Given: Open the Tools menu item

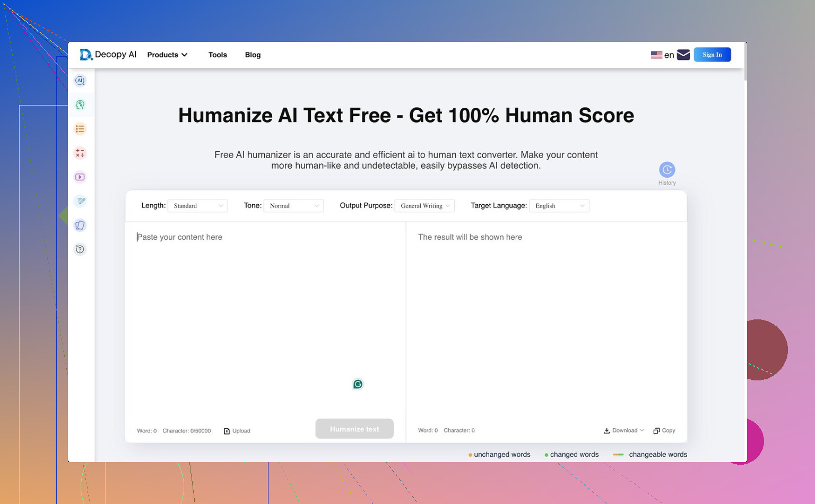Looking at the screenshot, I should (x=218, y=55).
